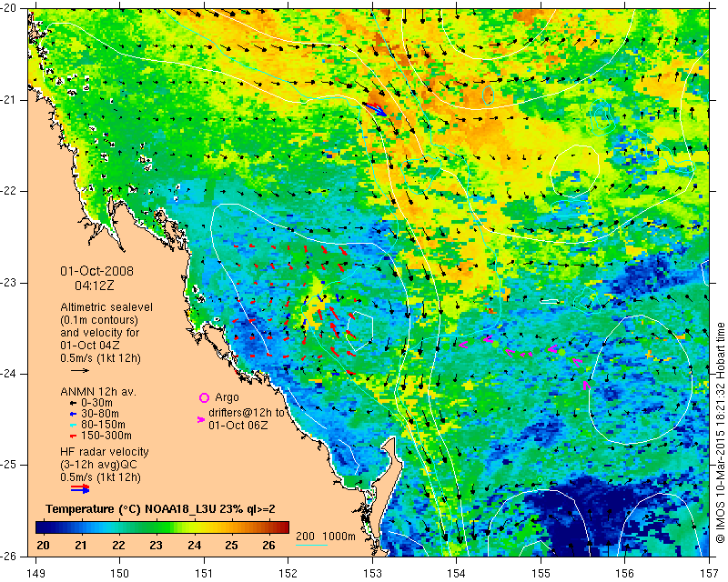Viewport: 728px width, 582px height.
Task: Click the 'HF radar velocity' label
Action: point(105,452)
